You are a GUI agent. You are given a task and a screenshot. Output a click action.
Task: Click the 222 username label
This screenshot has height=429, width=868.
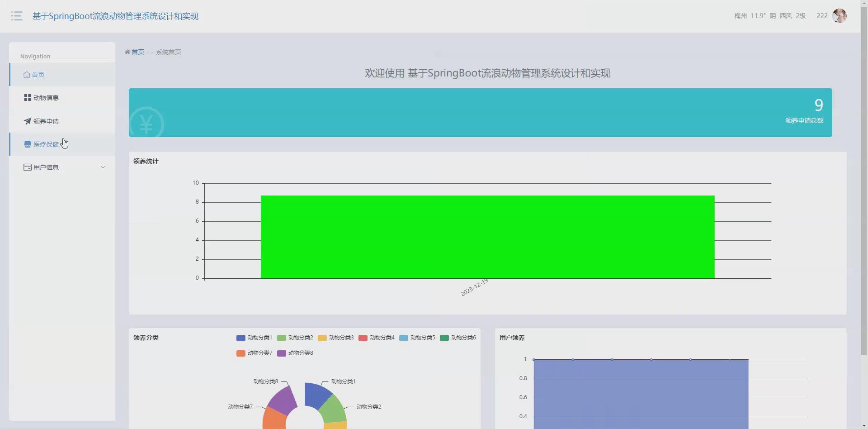pos(822,16)
